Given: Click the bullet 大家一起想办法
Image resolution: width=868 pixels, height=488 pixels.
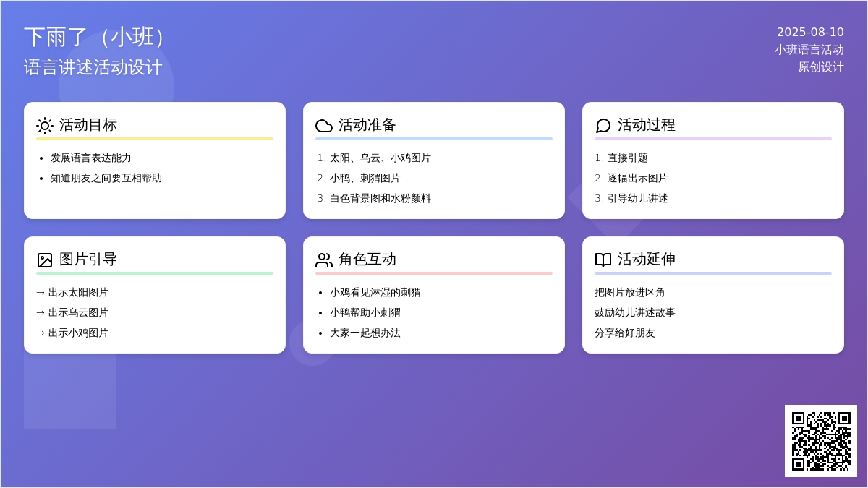Looking at the screenshot, I should (x=365, y=333).
